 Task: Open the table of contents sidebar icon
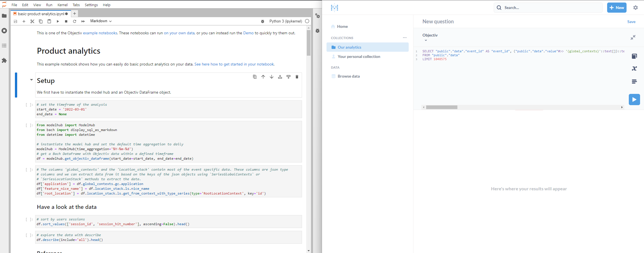pos(4,46)
